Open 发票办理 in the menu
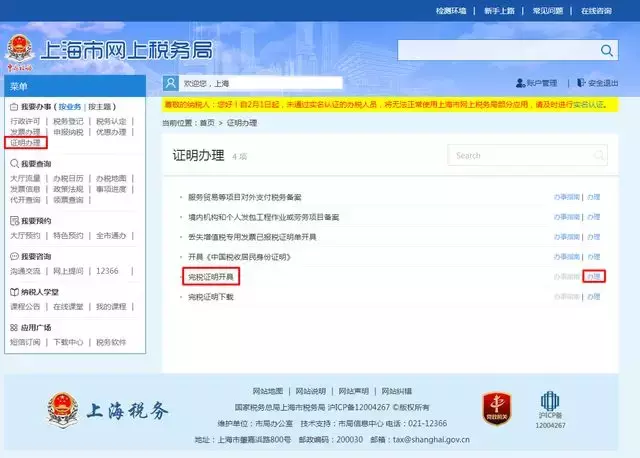This screenshot has width=640, height=458. (x=25, y=132)
